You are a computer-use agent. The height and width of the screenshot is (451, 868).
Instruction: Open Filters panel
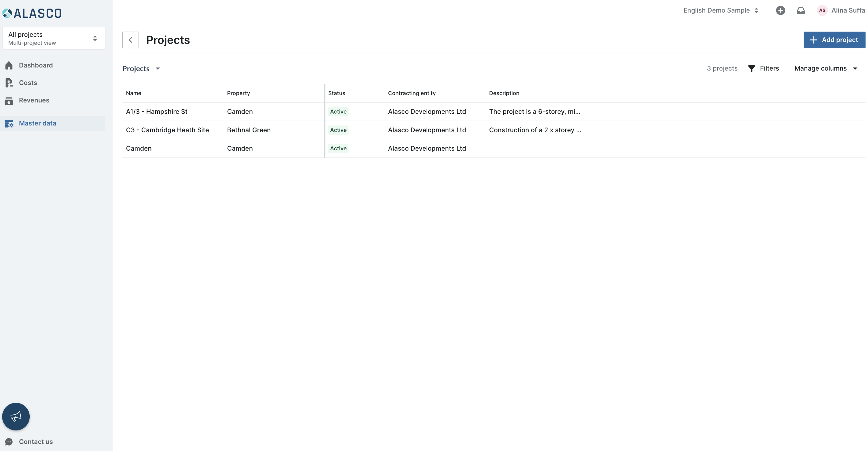pyautogui.click(x=763, y=68)
